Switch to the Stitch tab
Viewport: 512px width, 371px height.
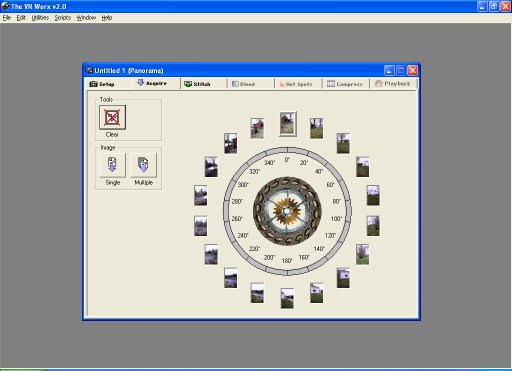click(197, 84)
